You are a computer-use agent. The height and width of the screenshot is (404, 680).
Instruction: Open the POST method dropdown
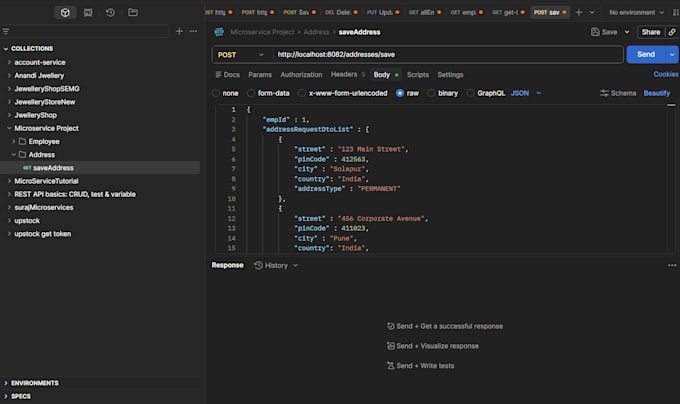coord(241,55)
